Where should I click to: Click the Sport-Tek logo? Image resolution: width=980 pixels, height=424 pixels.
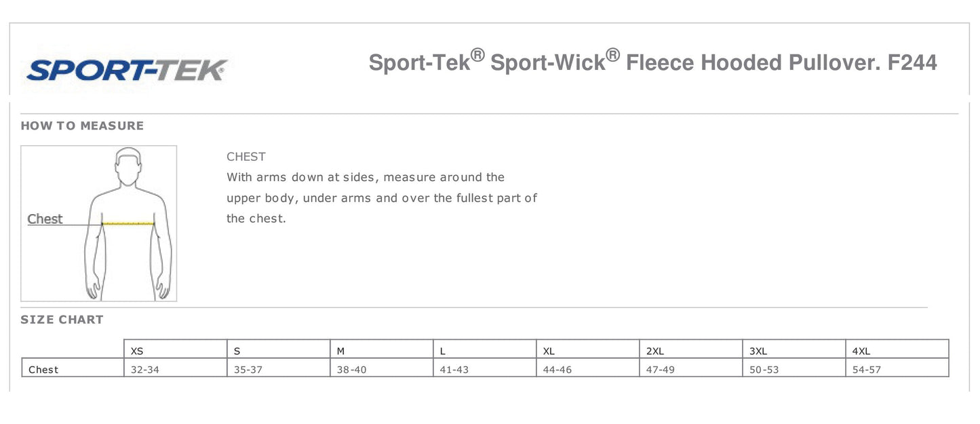(126, 69)
